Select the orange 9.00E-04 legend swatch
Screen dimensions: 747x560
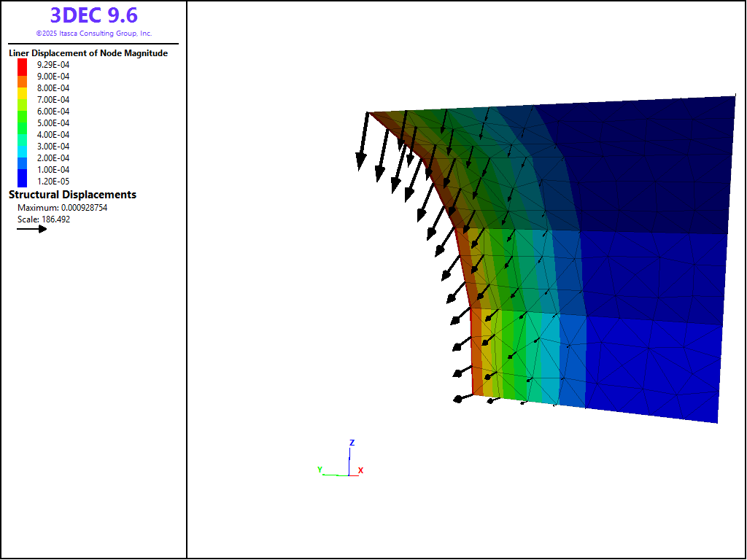[22, 76]
